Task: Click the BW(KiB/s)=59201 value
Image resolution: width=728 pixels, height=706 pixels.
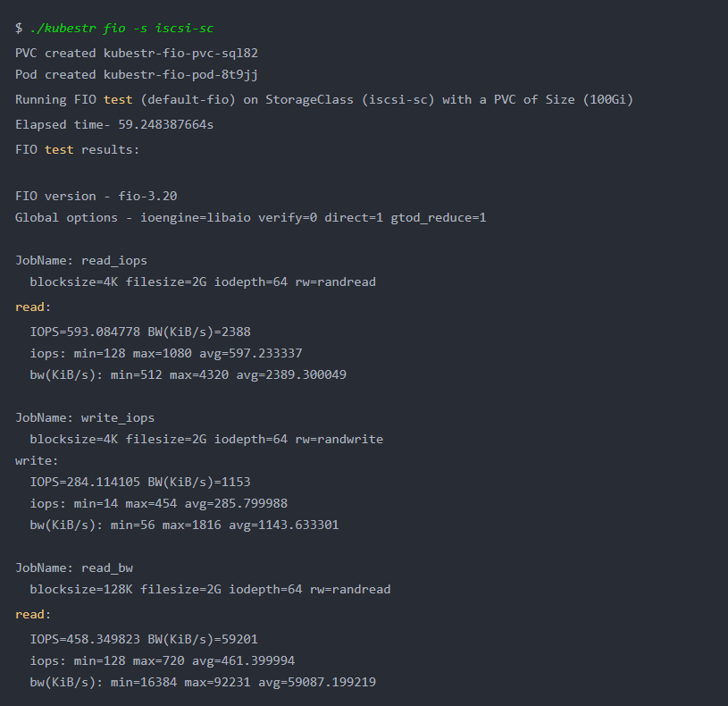Action: (203, 639)
